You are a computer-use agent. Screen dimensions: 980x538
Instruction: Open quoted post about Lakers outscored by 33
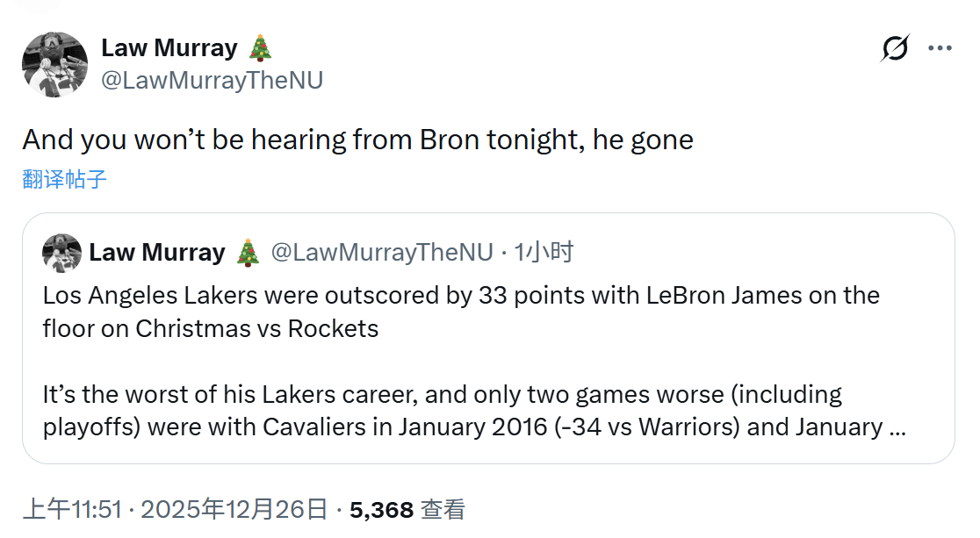(461, 312)
